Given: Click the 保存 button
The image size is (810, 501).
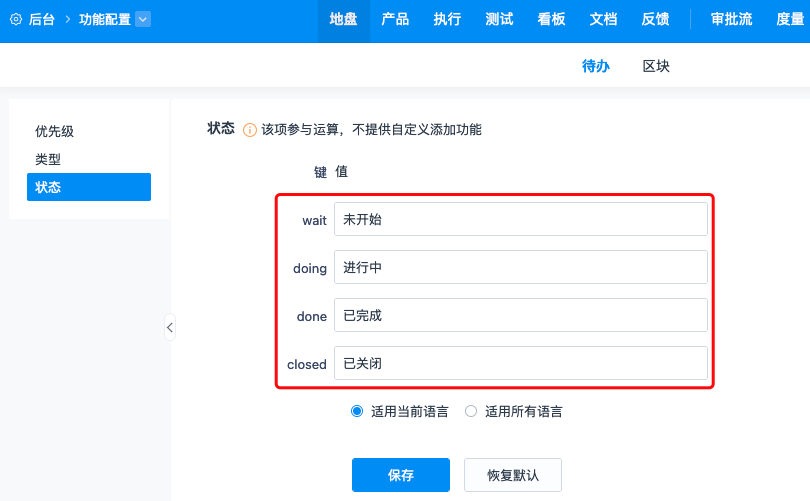Looking at the screenshot, I should (x=401, y=475).
